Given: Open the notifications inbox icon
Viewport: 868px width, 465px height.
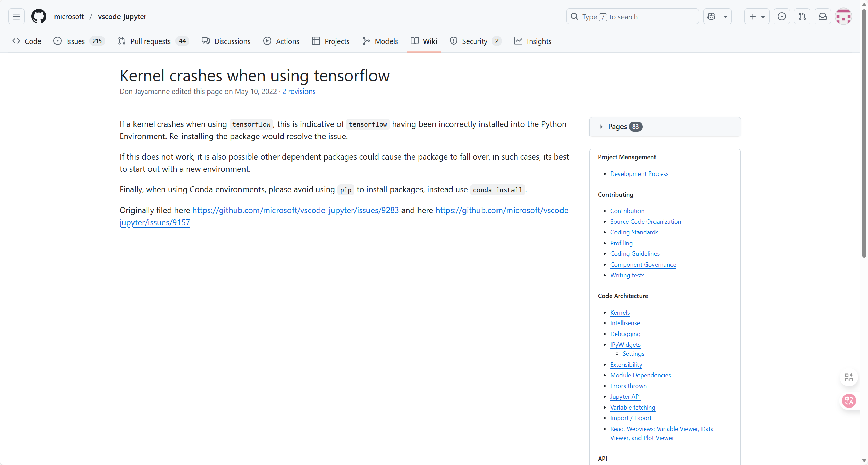Looking at the screenshot, I should [x=822, y=17].
